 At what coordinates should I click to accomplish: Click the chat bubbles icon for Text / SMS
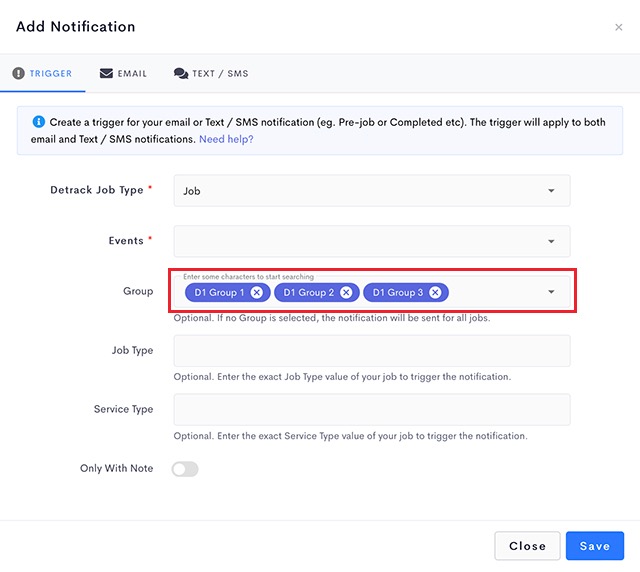coord(181,73)
